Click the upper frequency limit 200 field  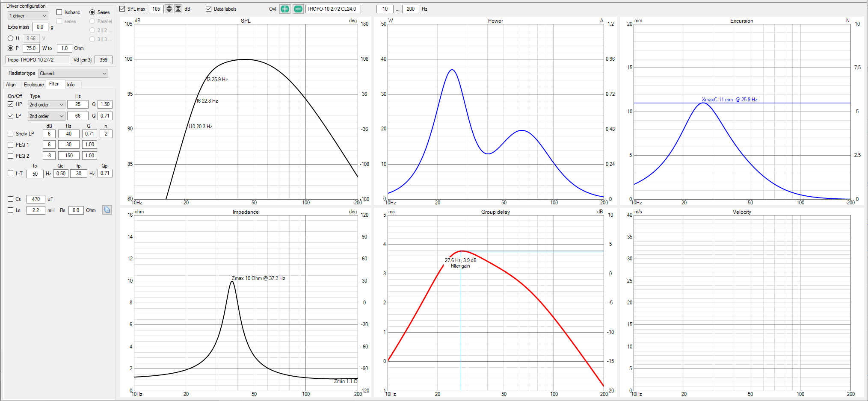click(x=411, y=9)
